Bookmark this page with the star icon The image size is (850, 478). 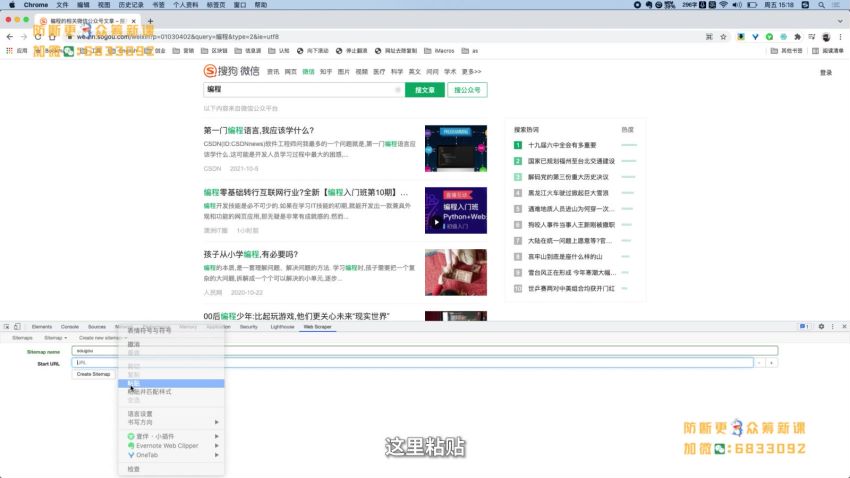[723, 37]
